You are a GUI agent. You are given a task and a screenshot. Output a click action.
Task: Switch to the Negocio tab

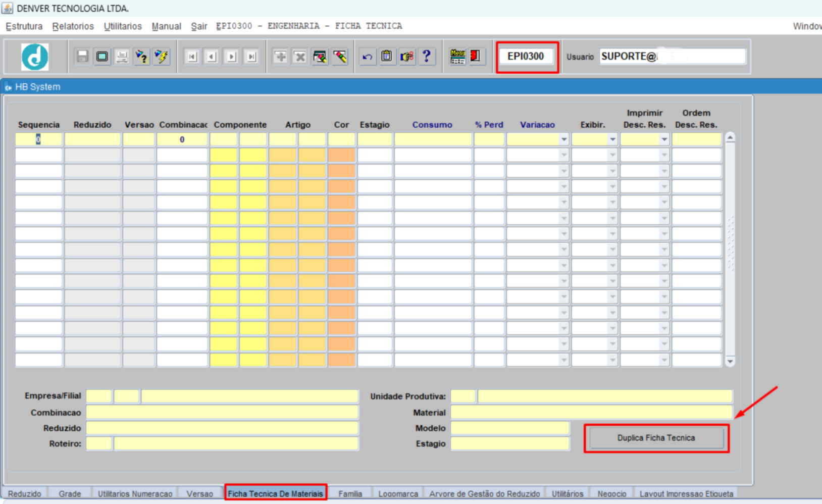(x=612, y=493)
